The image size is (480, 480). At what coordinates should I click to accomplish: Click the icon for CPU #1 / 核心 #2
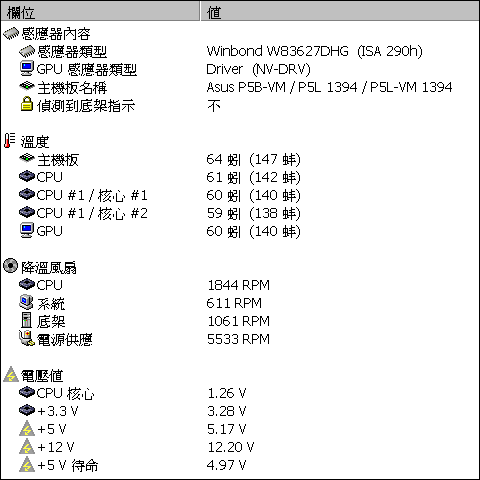[27, 212]
